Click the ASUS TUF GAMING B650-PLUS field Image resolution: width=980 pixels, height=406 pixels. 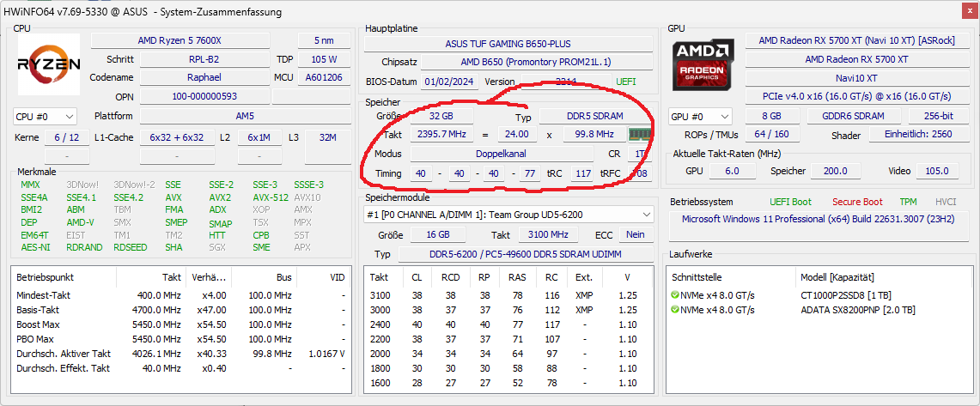[x=508, y=44]
